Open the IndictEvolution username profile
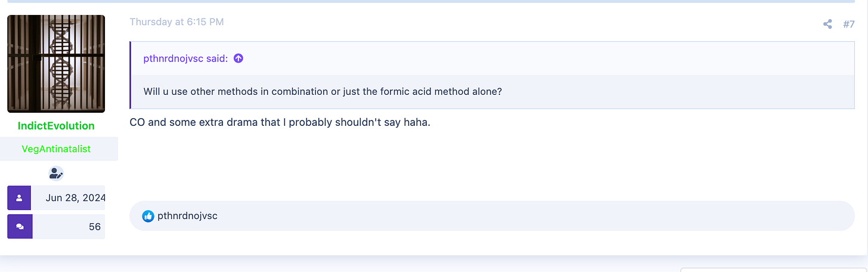The width and height of the screenshot is (868, 272). tap(56, 126)
